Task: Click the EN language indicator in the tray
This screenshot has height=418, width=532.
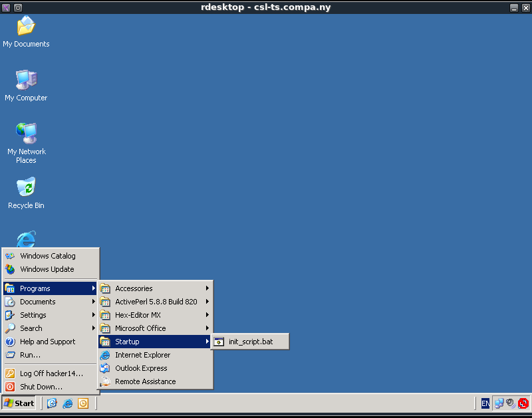Action: (485, 403)
